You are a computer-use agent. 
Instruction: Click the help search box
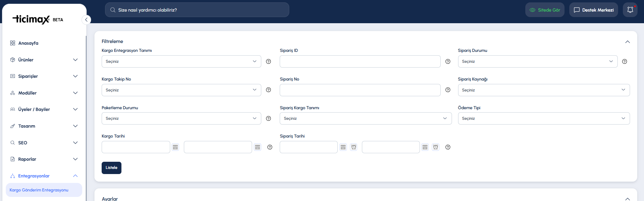197,10
